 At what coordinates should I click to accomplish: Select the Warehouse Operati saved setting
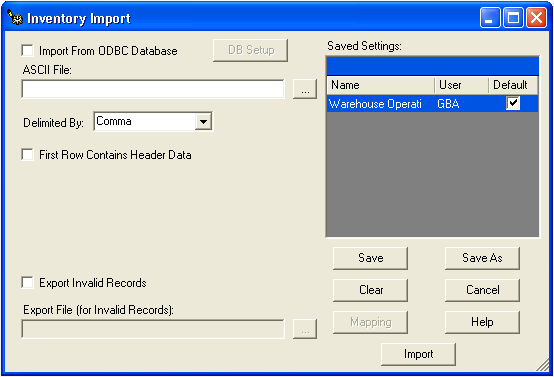pos(432,104)
